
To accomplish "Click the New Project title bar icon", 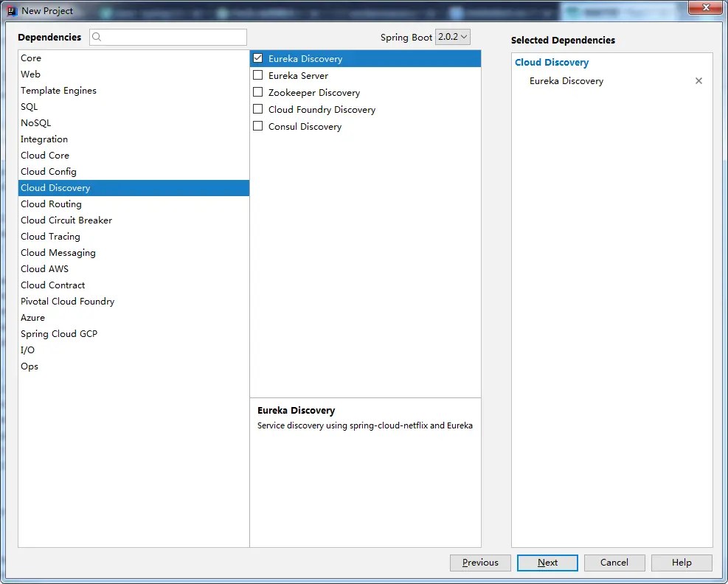I will coord(10,10).
